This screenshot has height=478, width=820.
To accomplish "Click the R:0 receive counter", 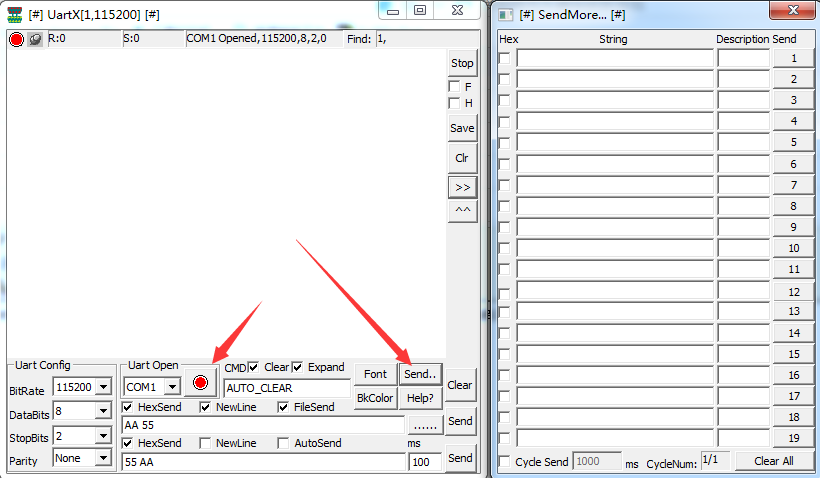I will 84,39.
